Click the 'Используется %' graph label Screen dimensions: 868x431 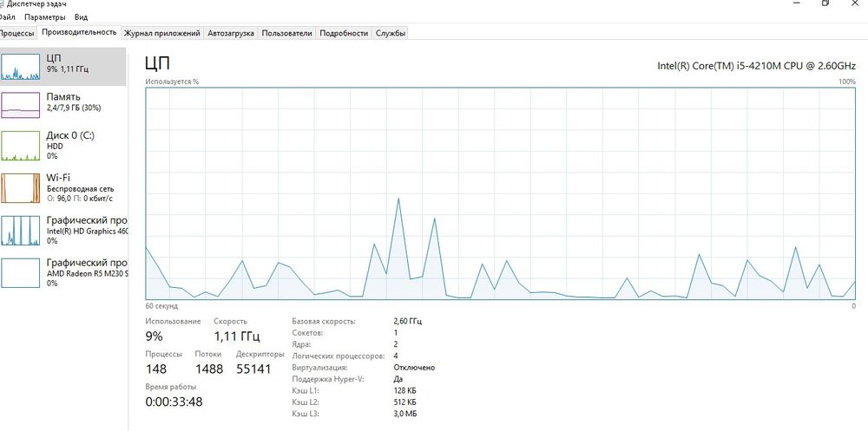(x=172, y=82)
